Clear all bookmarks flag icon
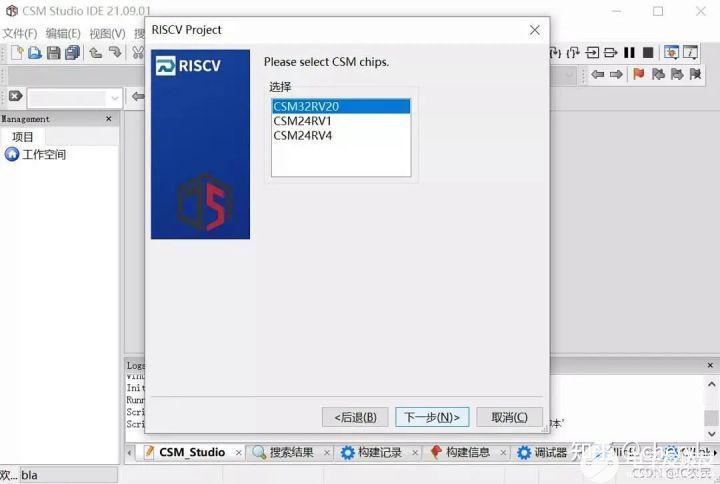 click(x=695, y=74)
